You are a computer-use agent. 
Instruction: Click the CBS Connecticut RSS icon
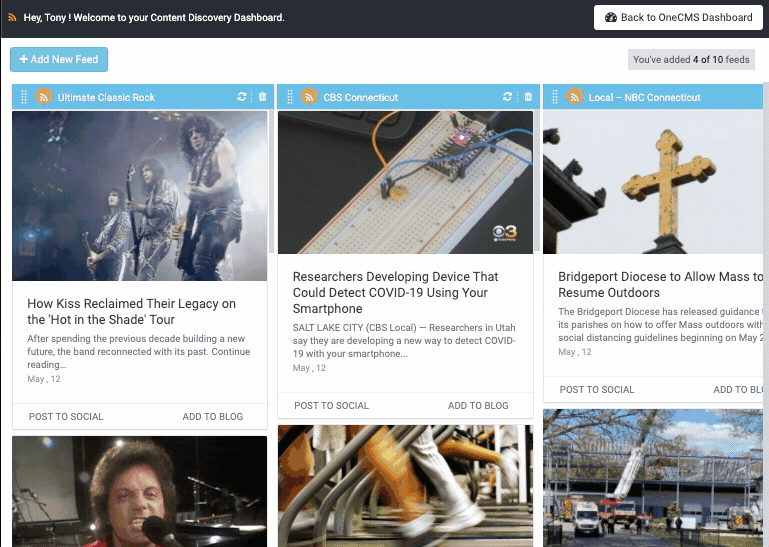point(309,97)
